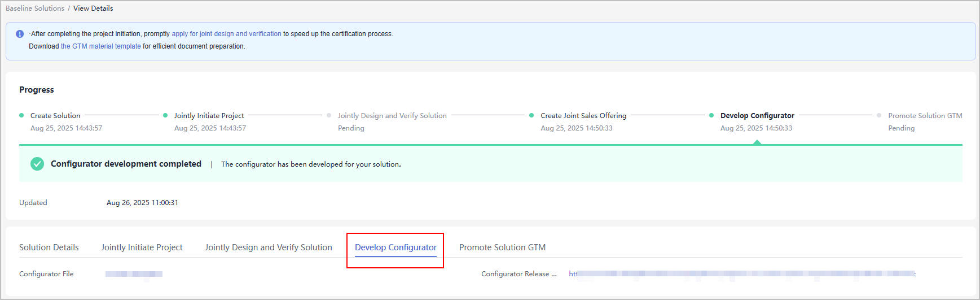
Task: Click the grey dot beside Promote Solution GTM
Action: (879, 115)
